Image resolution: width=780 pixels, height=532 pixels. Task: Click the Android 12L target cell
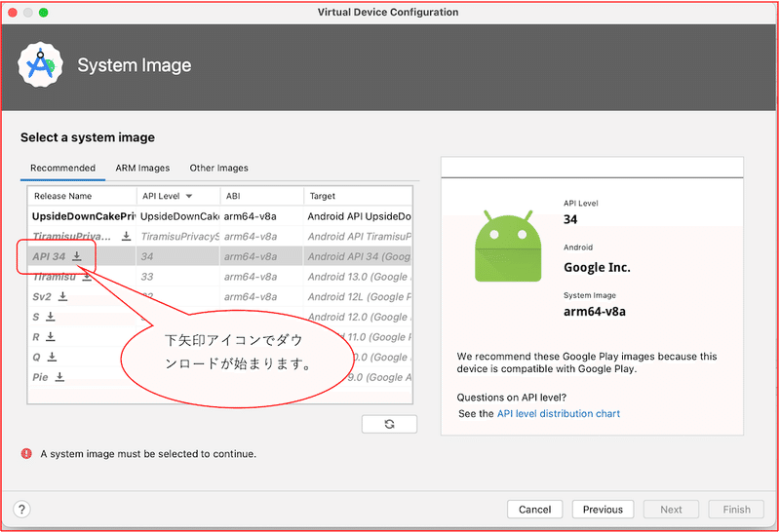pos(359,297)
